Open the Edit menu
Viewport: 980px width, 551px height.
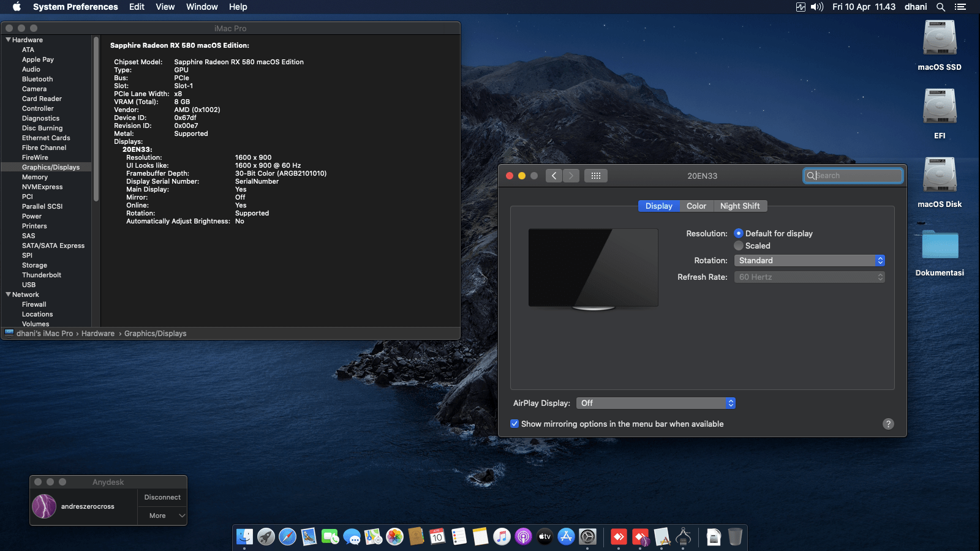137,7
